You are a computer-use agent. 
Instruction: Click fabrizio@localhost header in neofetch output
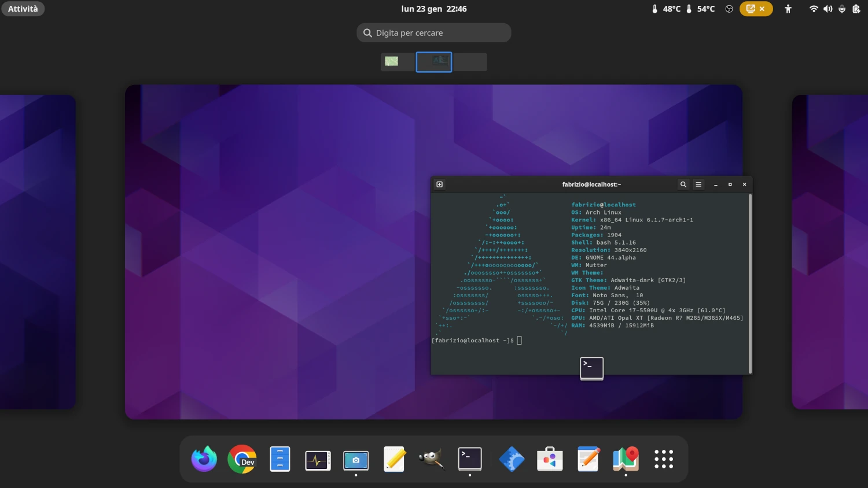(604, 205)
